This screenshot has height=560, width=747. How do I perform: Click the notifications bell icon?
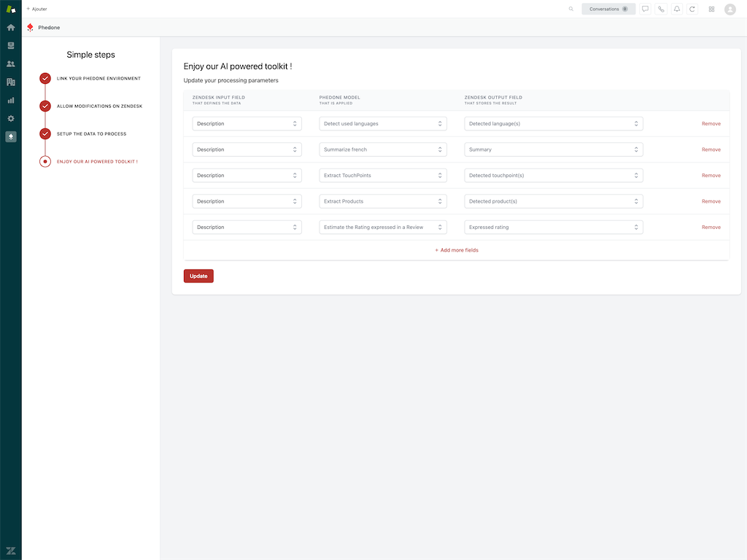[x=677, y=9]
